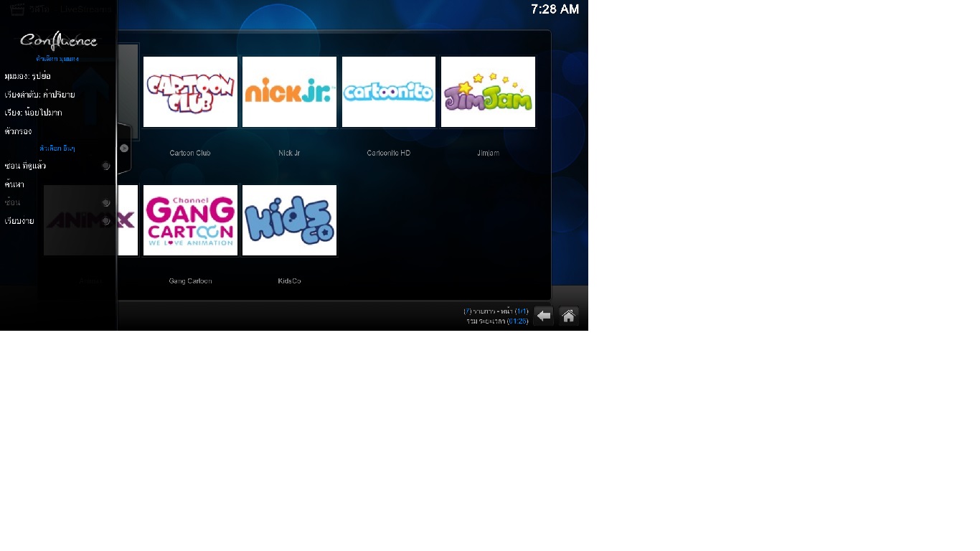The height and width of the screenshot is (551, 980).
Task: Play the JimJam channel logo
Action: click(488, 92)
